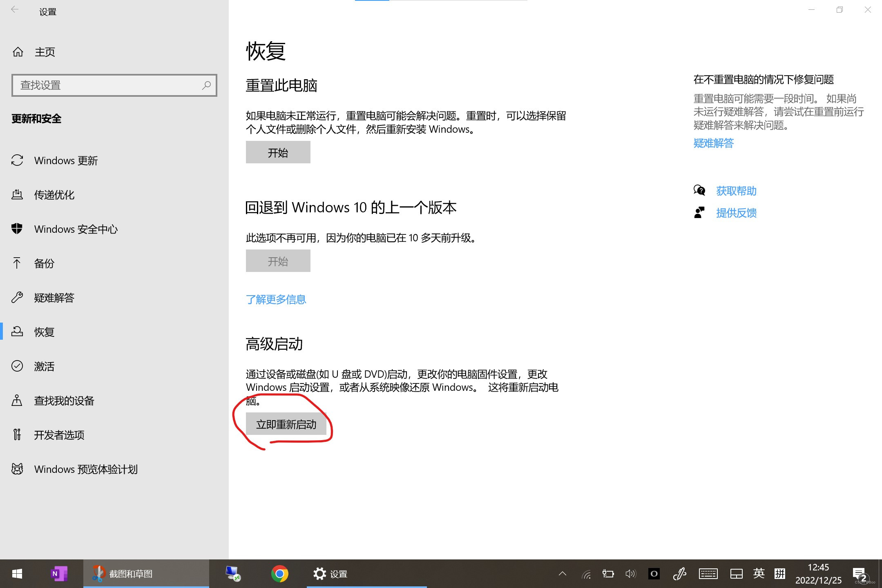Click the Developer options (开发者选项) icon

pos(17,435)
